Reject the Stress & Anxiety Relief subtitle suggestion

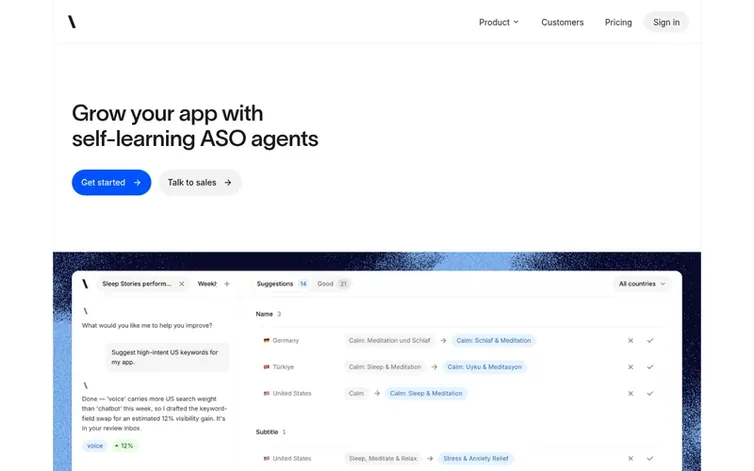(630, 458)
